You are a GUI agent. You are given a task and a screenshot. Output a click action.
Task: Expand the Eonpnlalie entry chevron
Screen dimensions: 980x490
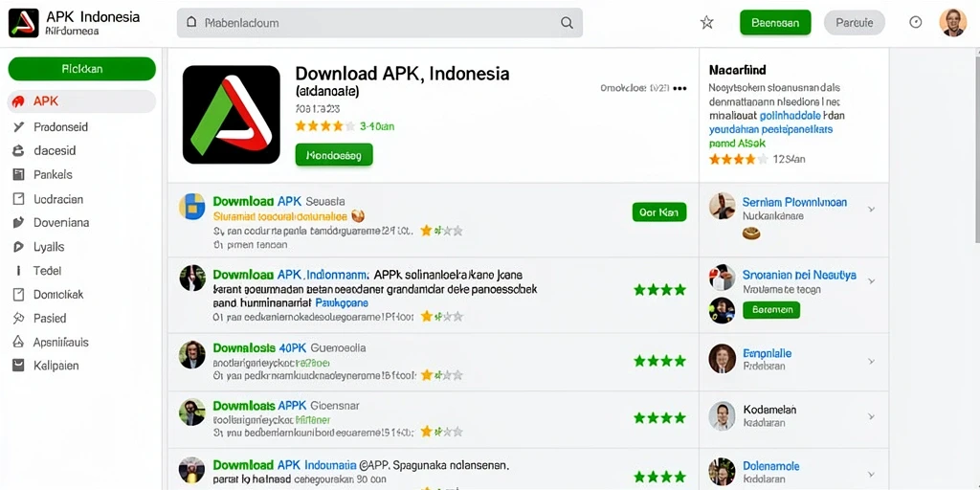click(871, 361)
